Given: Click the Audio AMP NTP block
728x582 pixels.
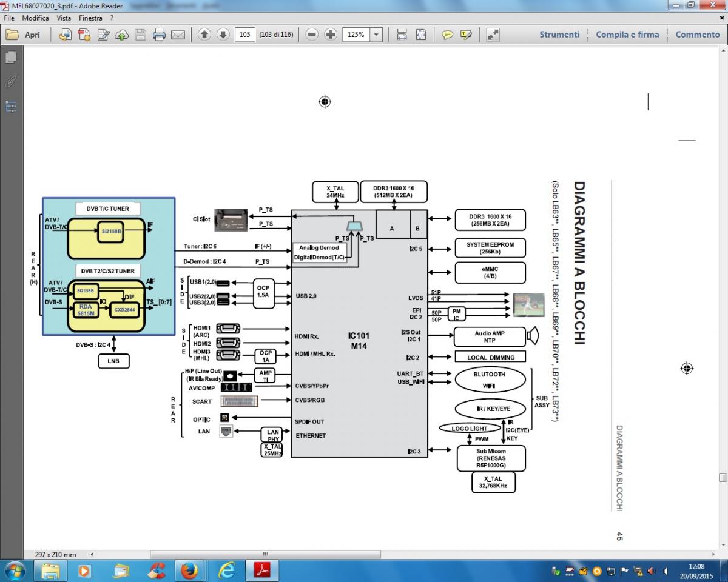Looking at the screenshot, I should point(489,336).
